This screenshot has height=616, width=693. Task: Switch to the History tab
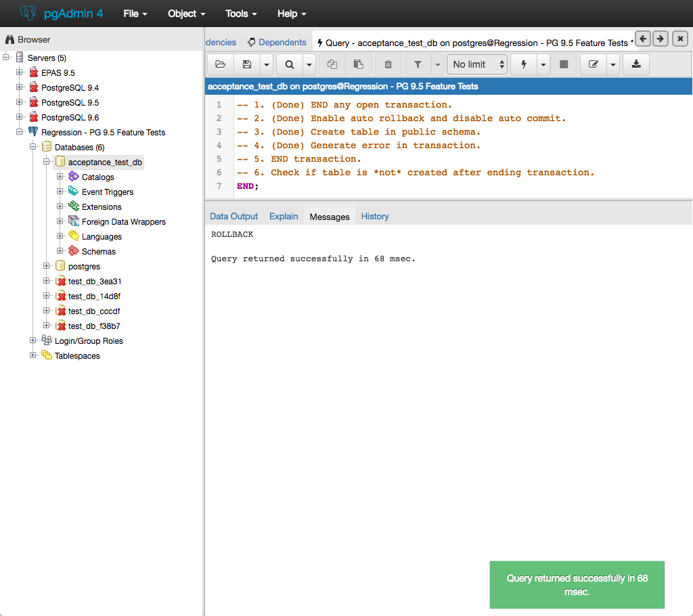(375, 217)
